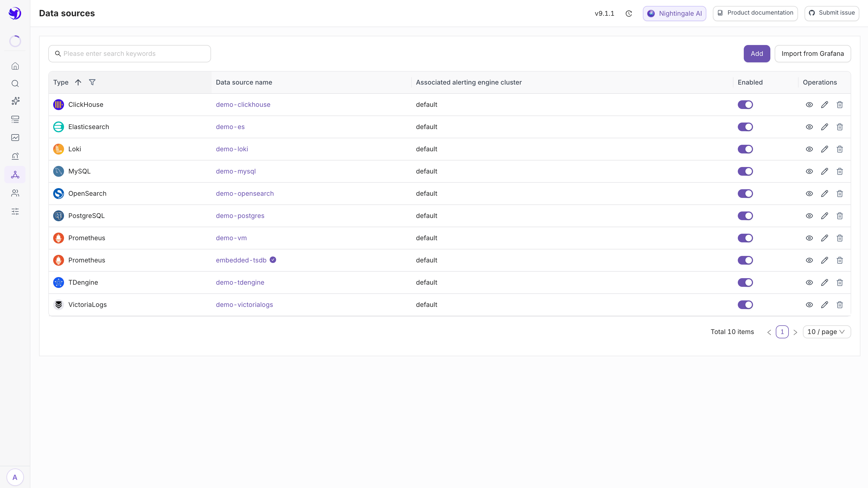This screenshot has height=488, width=868.
Task: Disable the Loki data source toggle
Action: [745, 149]
